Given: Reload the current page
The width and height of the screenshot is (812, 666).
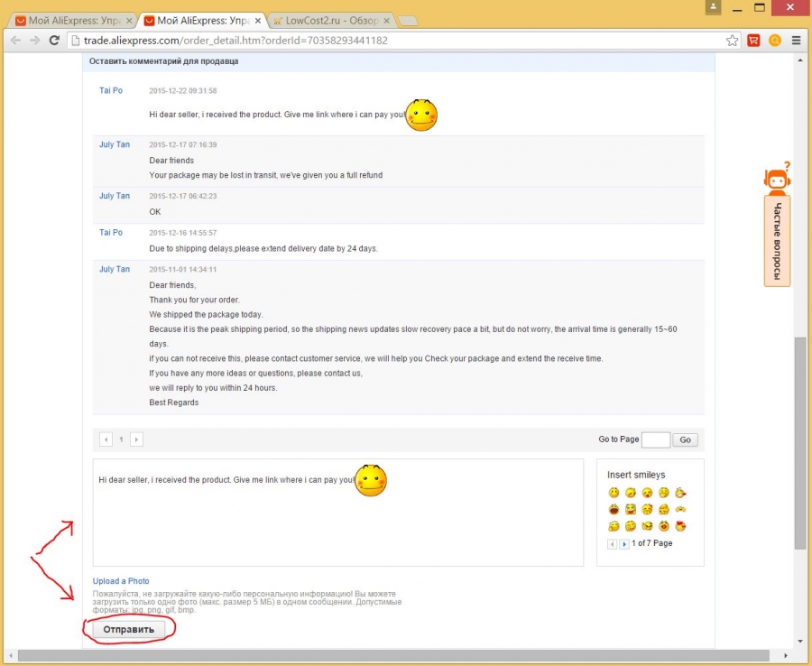Looking at the screenshot, I should click(x=54, y=41).
